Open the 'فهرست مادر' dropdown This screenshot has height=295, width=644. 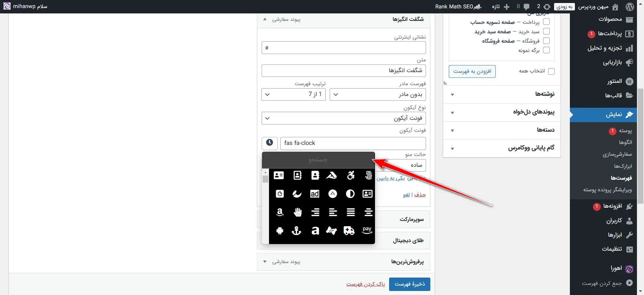coord(378,95)
